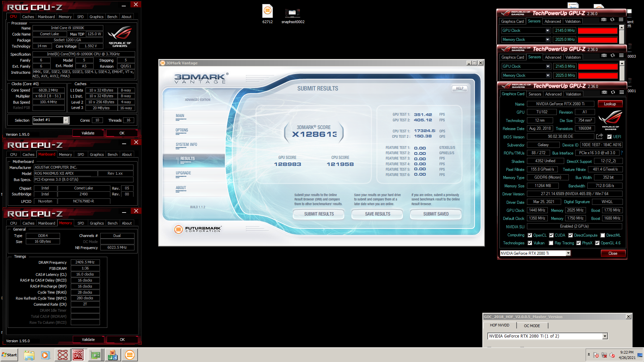
Task: Refresh sensors in the topmost GPU-Z window
Action: tap(612, 20)
